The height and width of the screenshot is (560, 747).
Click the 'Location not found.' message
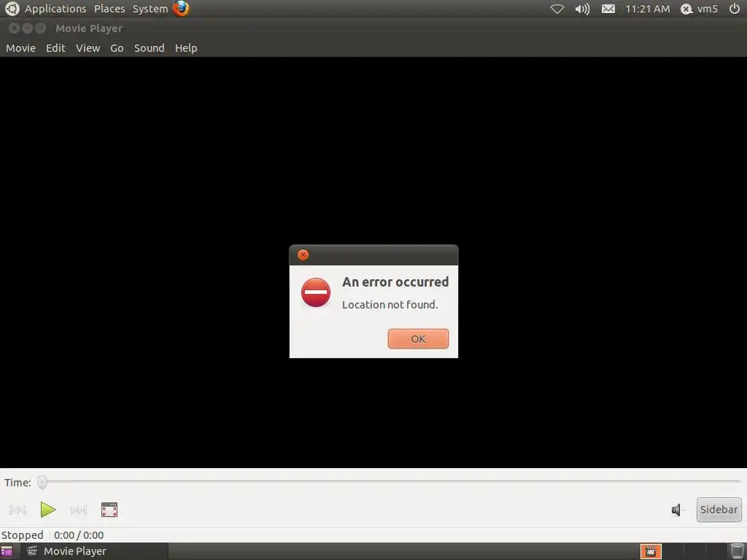[x=390, y=305]
